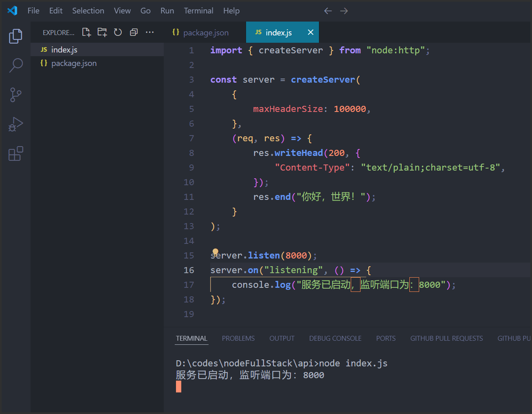Open the Help menu
This screenshot has height=414, width=532.
point(231,11)
